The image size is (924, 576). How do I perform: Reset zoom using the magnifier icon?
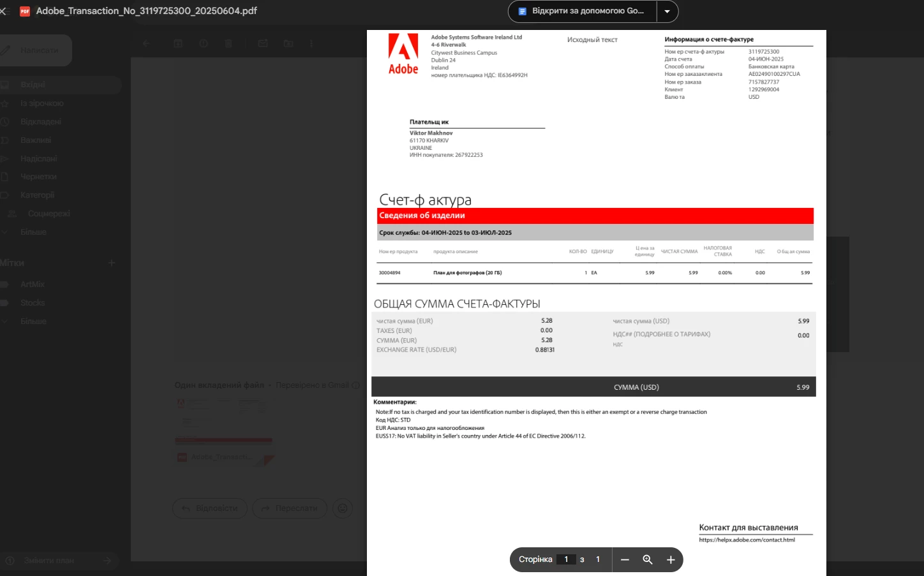click(x=648, y=559)
